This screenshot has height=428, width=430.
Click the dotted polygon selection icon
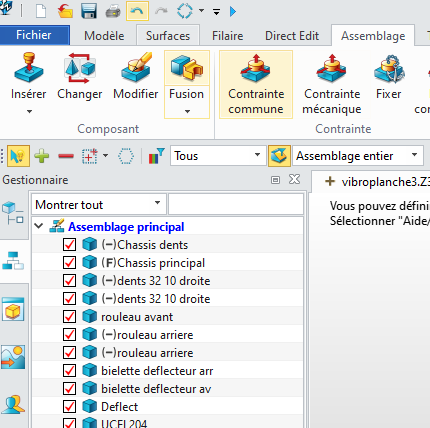click(x=126, y=156)
